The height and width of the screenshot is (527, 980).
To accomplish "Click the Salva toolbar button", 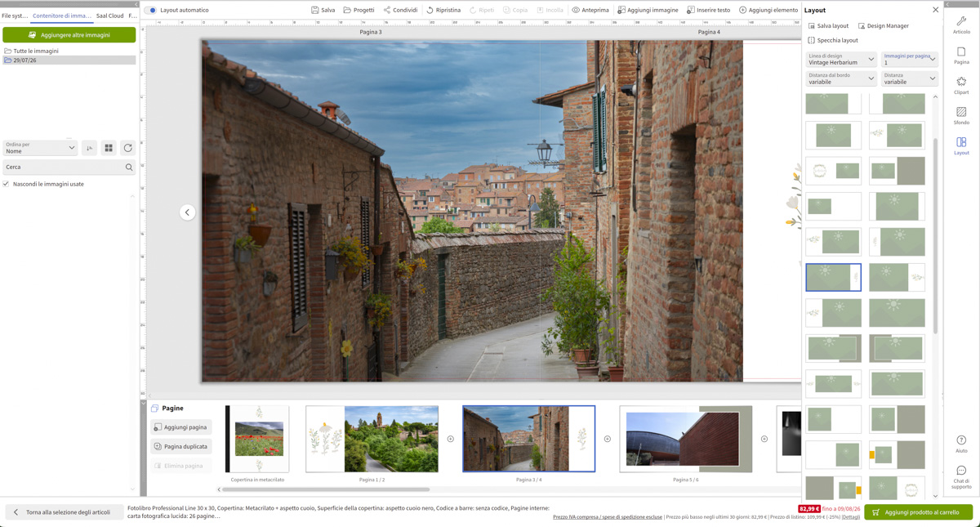I will [x=323, y=10].
